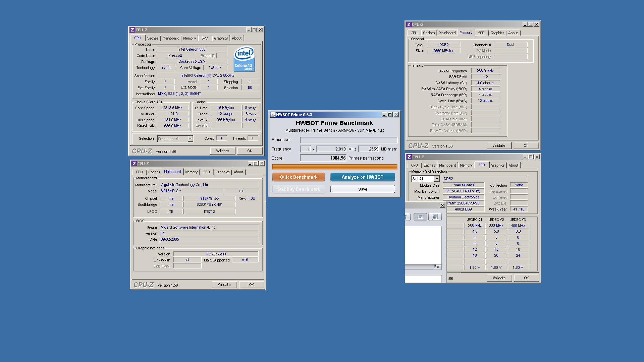Click the 2560 MBytes memory size value
644x362 pixels.
coord(444,51)
